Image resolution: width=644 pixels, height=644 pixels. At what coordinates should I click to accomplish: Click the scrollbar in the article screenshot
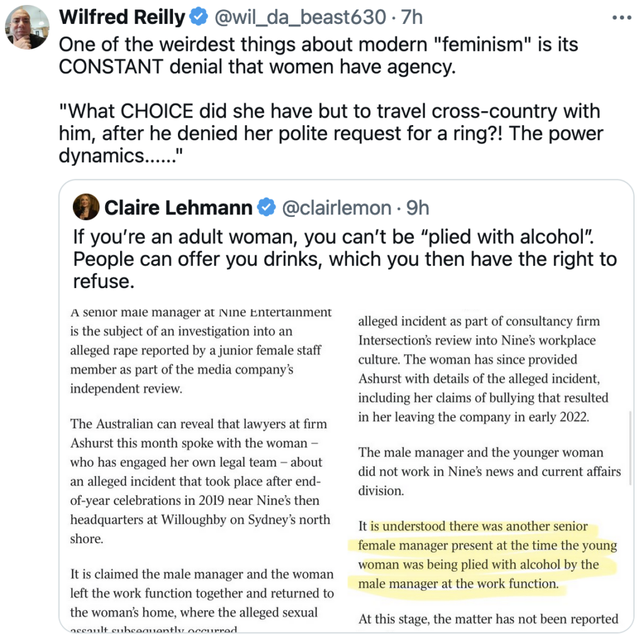[630, 447]
